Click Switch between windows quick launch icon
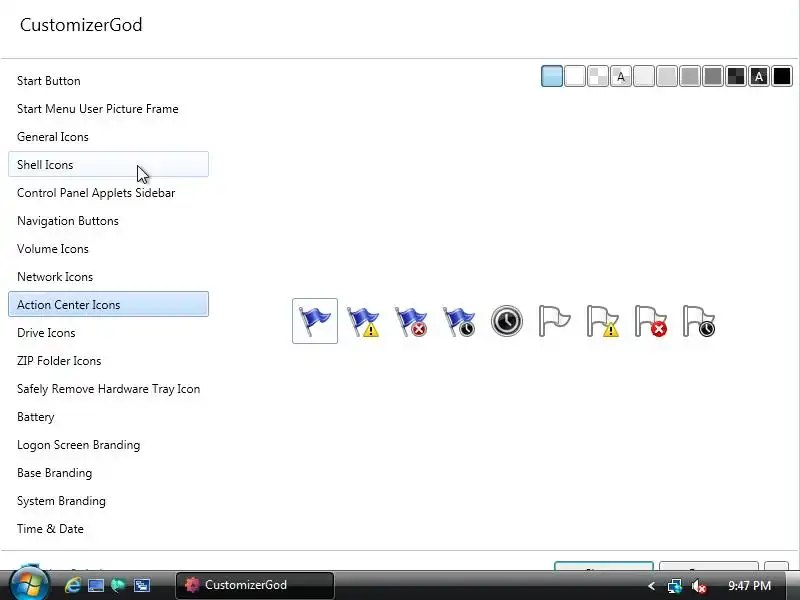Screen dimensions: 800x600 (x=141, y=585)
